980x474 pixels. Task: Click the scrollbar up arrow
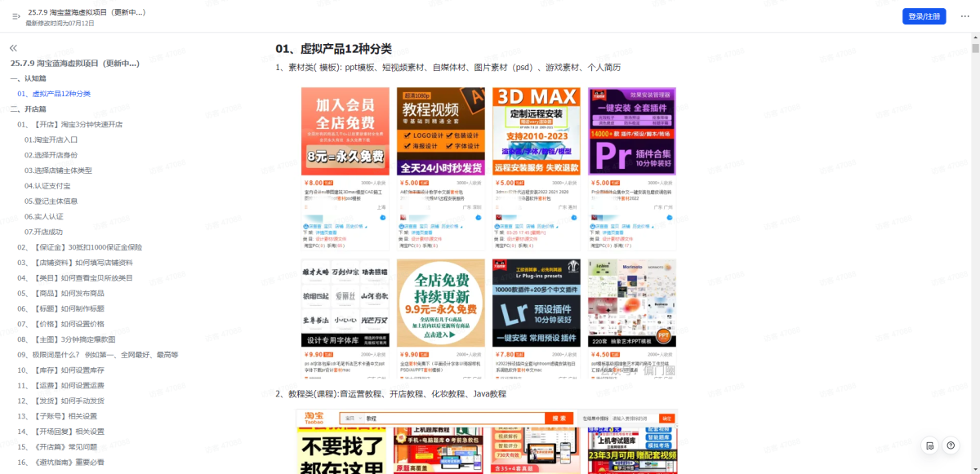tap(975, 37)
